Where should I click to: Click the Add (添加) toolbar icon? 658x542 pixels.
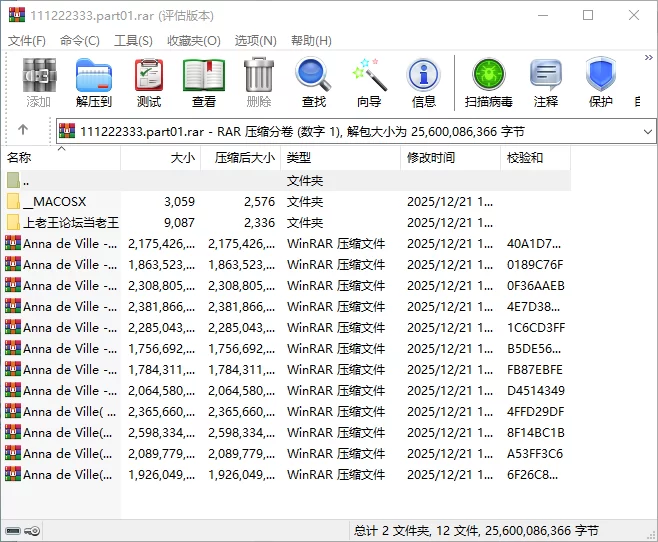click(x=39, y=83)
